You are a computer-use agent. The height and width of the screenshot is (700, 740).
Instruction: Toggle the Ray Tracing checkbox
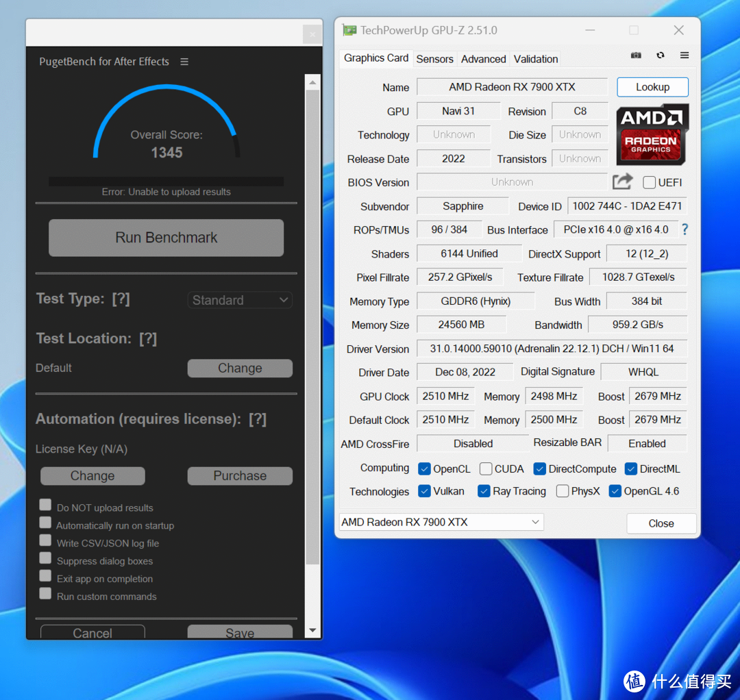(484, 491)
